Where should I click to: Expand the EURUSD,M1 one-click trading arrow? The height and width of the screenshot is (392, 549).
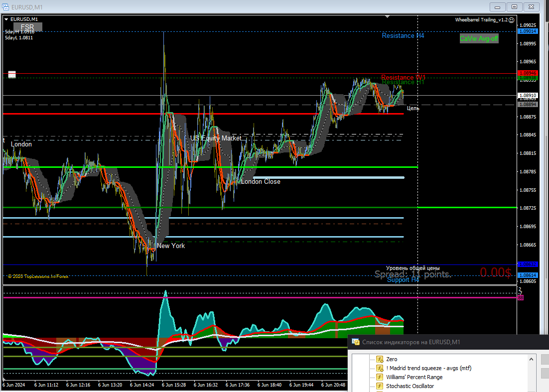6,19
